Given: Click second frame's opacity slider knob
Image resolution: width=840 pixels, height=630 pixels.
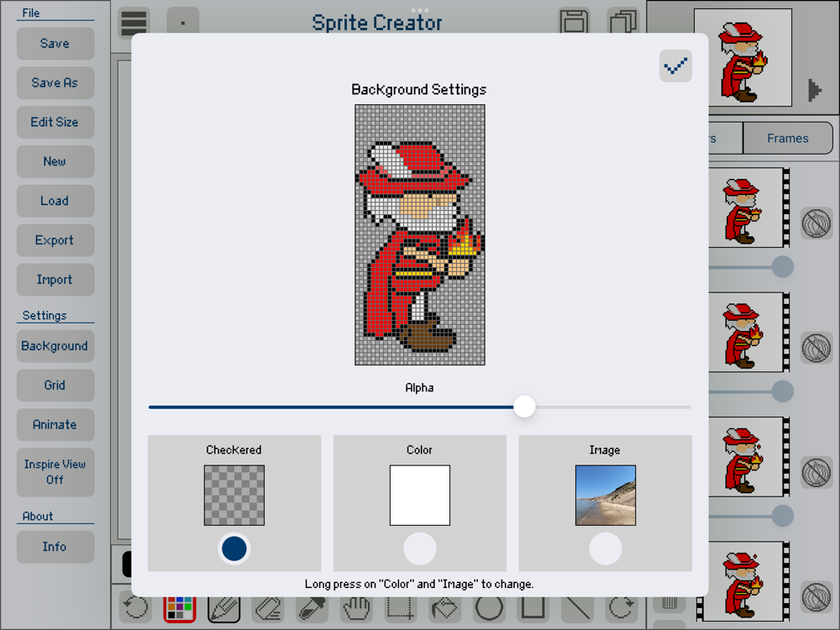Looking at the screenshot, I should (783, 391).
